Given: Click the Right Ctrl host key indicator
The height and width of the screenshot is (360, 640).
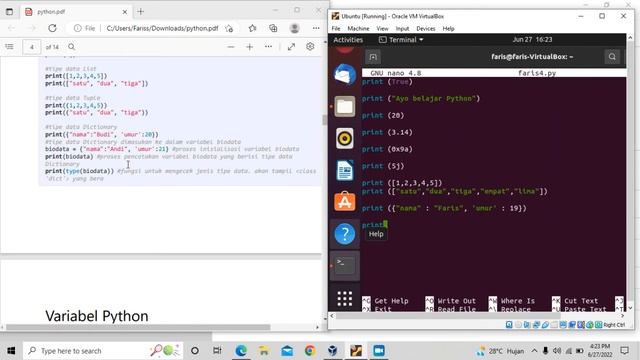Looking at the screenshot, I should point(614,325).
